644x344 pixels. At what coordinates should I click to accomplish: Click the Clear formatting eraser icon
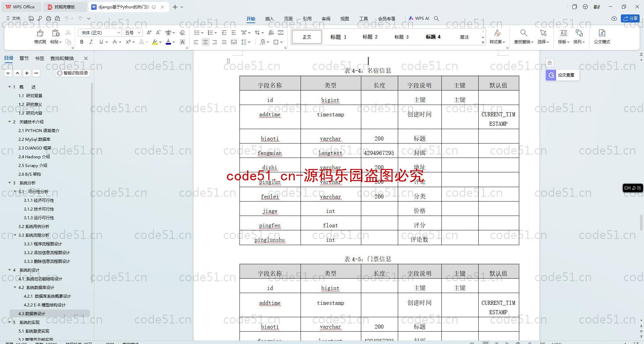tap(182, 33)
